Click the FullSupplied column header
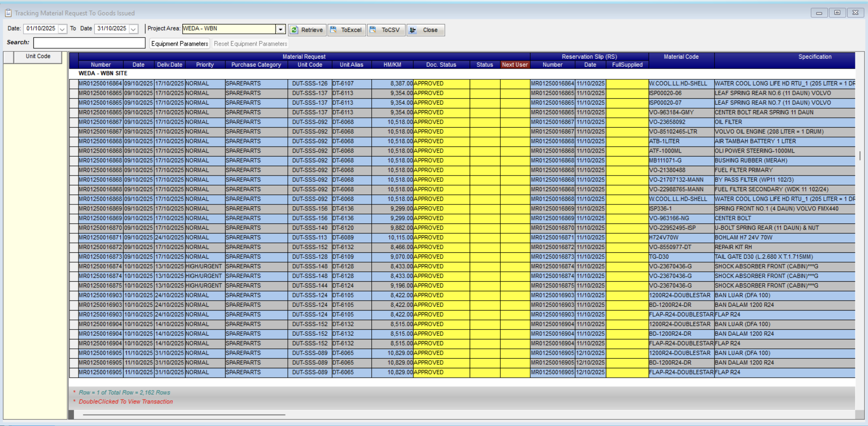868x426 pixels. click(627, 65)
